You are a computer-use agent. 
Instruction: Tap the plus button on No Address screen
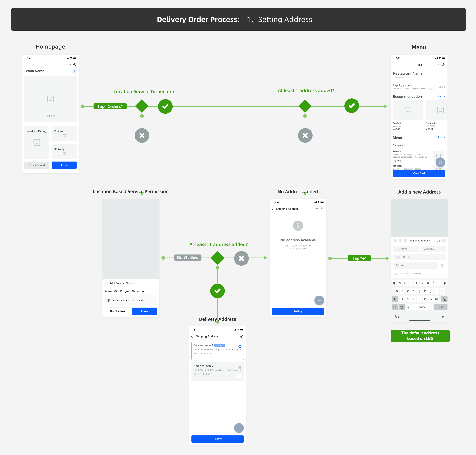(319, 300)
